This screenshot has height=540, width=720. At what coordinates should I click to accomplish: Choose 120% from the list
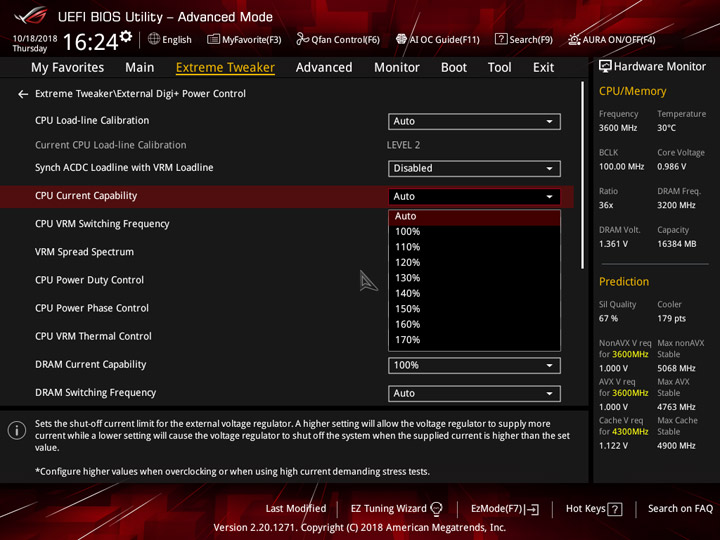pos(474,263)
